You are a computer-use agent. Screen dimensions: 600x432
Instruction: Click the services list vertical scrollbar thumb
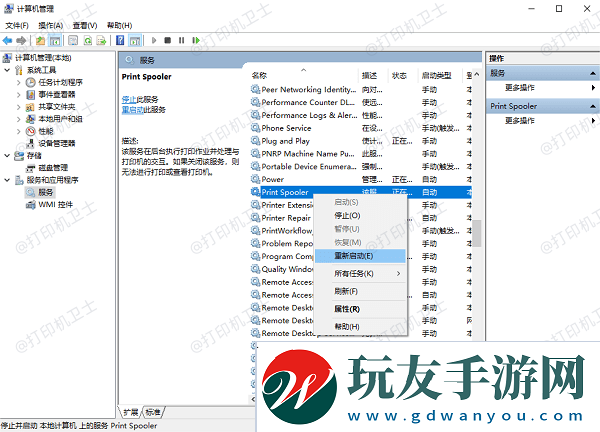[x=477, y=233]
